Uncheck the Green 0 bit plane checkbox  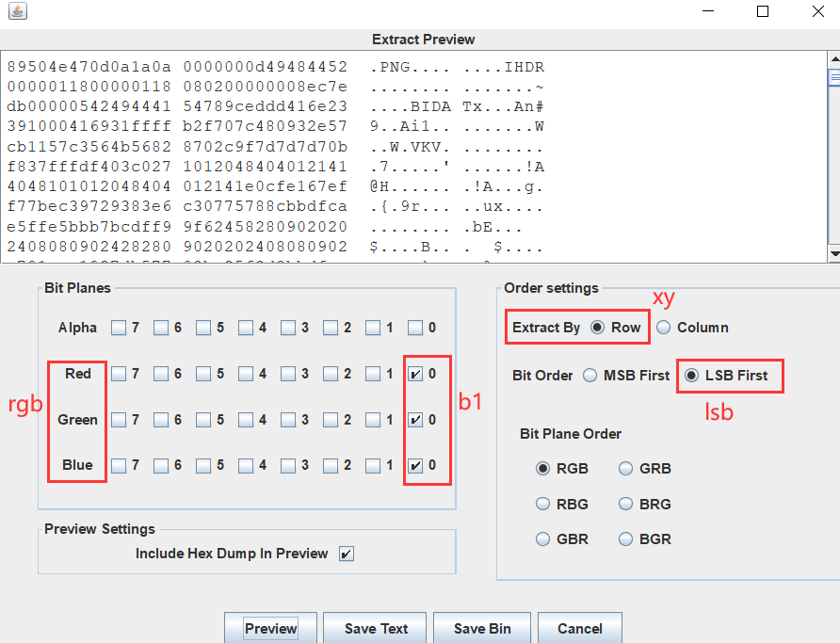(x=415, y=420)
